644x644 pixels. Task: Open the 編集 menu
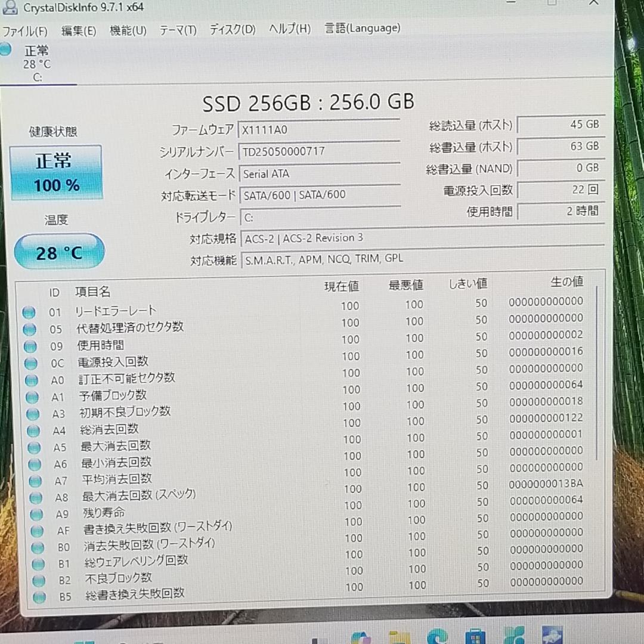pos(78,29)
